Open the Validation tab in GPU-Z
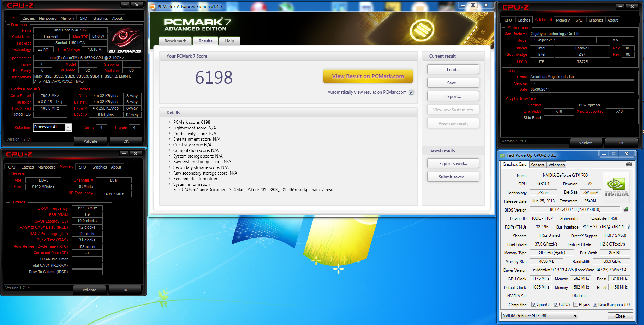 (x=556, y=165)
